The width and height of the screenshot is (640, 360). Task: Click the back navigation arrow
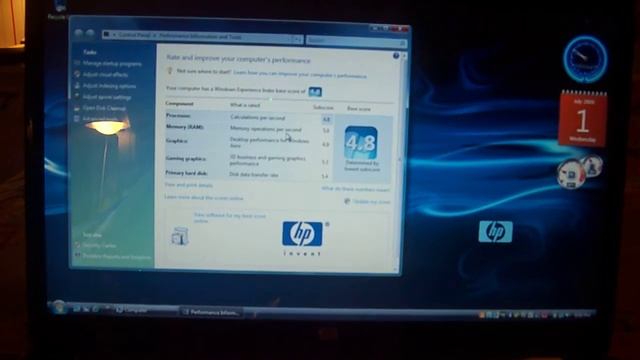(x=79, y=33)
